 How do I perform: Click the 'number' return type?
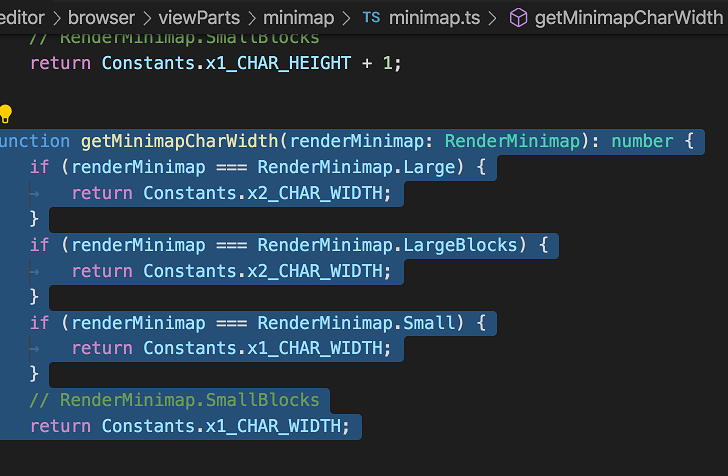642,141
